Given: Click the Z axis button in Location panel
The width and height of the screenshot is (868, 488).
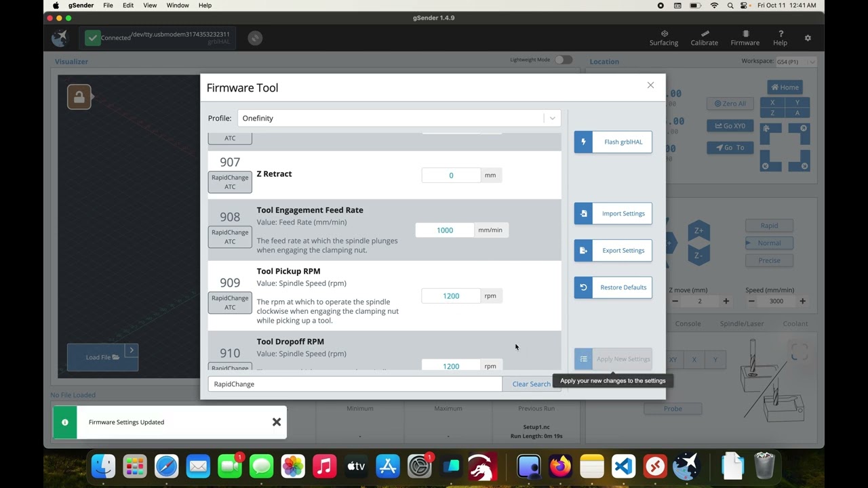Looking at the screenshot, I should [772, 113].
